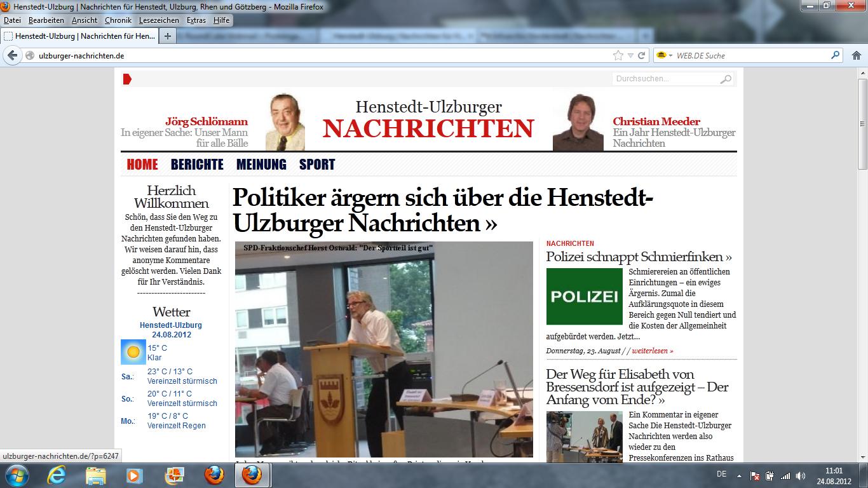Image resolution: width=868 pixels, height=488 pixels.
Task: Click Monday forecast Vereinzelt Regen
Action: 177,421
